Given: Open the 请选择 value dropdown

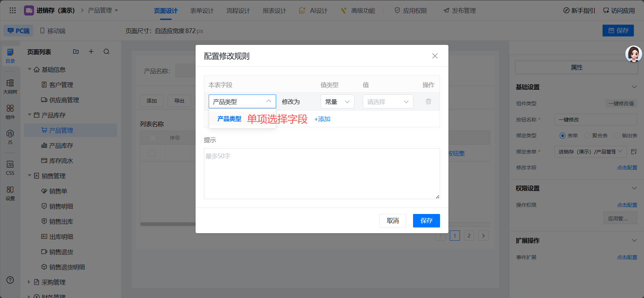Looking at the screenshot, I should pos(388,102).
